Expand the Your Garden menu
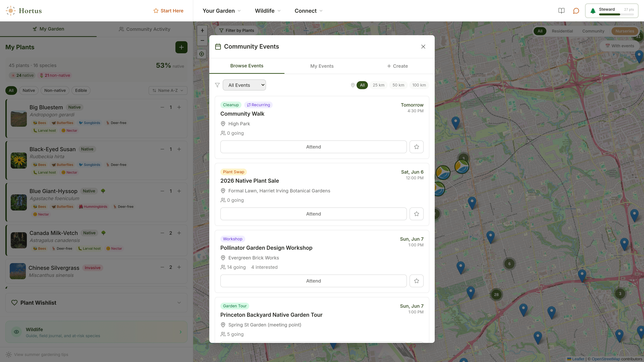 (x=222, y=11)
